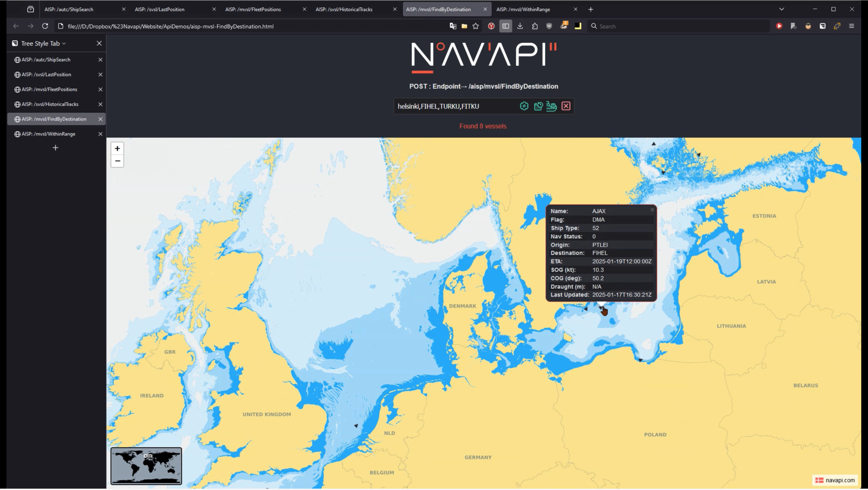Click the navapi.com attribution link

click(x=840, y=480)
